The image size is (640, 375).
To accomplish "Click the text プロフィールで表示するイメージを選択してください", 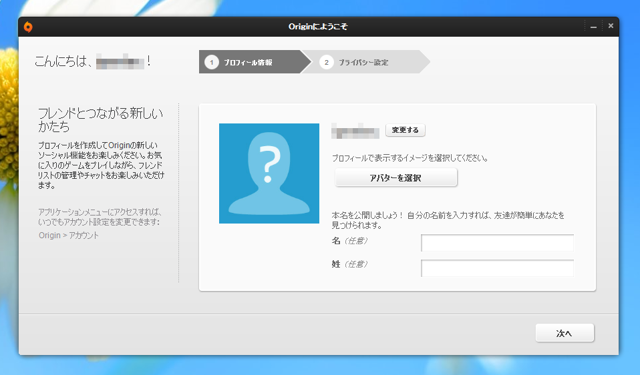I will [410, 158].
